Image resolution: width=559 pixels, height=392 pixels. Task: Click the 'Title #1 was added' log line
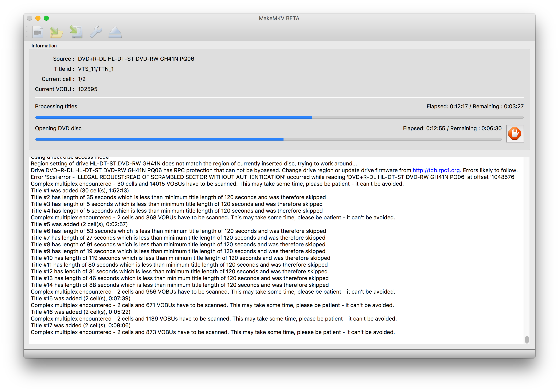[80, 191]
